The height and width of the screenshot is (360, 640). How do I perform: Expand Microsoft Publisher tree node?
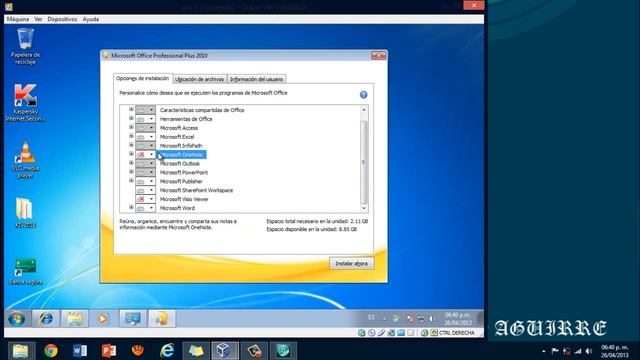pyautogui.click(x=131, y=180)
